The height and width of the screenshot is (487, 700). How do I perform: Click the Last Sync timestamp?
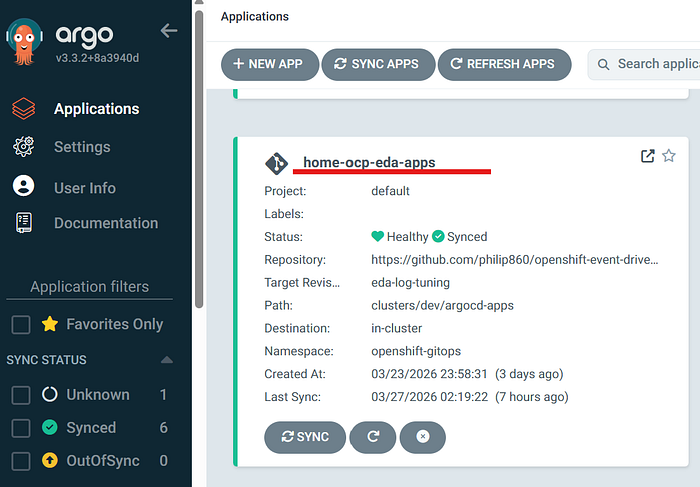tap(470, 397)
